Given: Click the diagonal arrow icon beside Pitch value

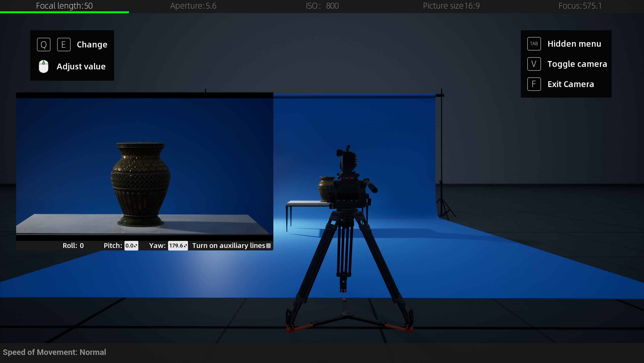Looking at the screenshot, I should coord(136,246).
